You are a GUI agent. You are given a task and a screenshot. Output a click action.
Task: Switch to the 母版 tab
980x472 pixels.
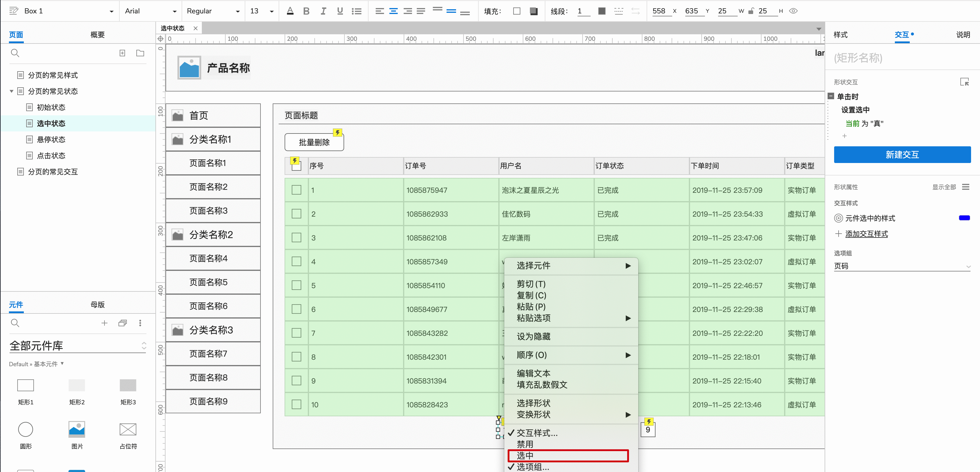97,305
